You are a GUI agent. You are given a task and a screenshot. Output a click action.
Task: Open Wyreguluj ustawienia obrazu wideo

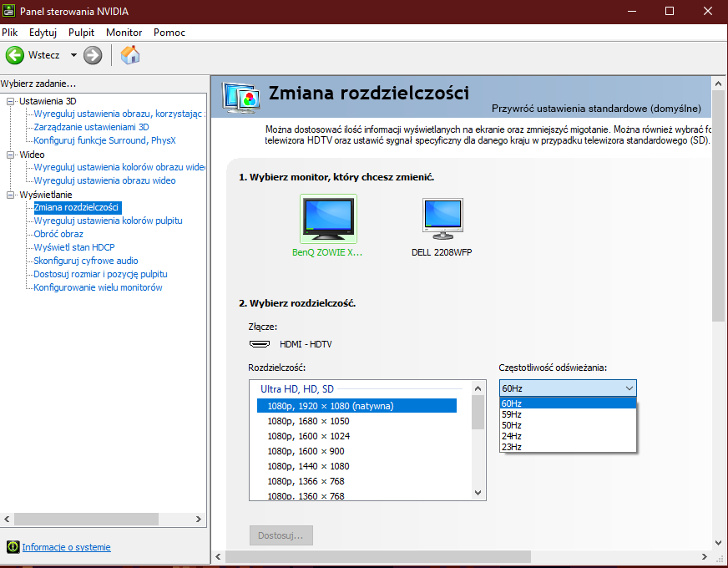[105, 180]
